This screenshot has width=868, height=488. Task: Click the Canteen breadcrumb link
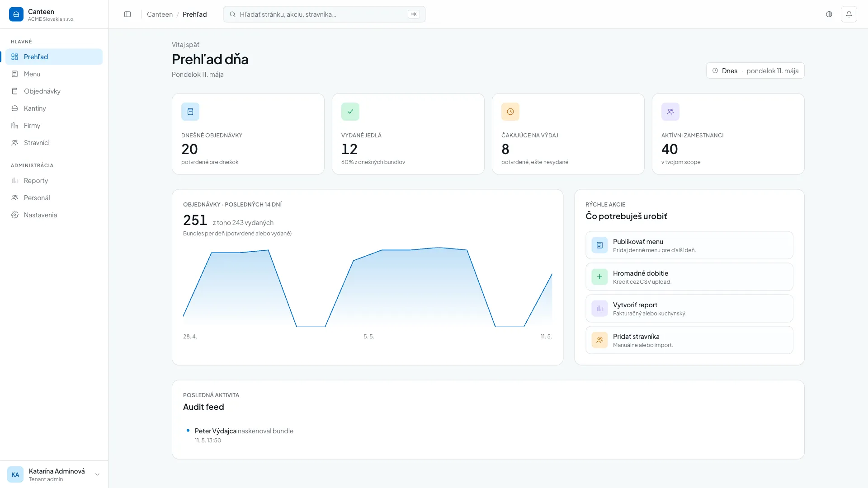tap(160, 14)
